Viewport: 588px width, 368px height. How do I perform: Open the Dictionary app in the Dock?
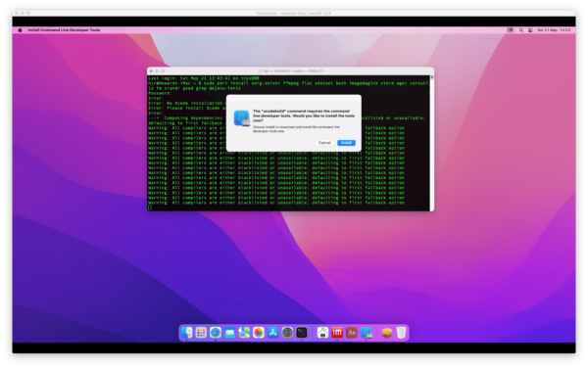coord(352,333)
